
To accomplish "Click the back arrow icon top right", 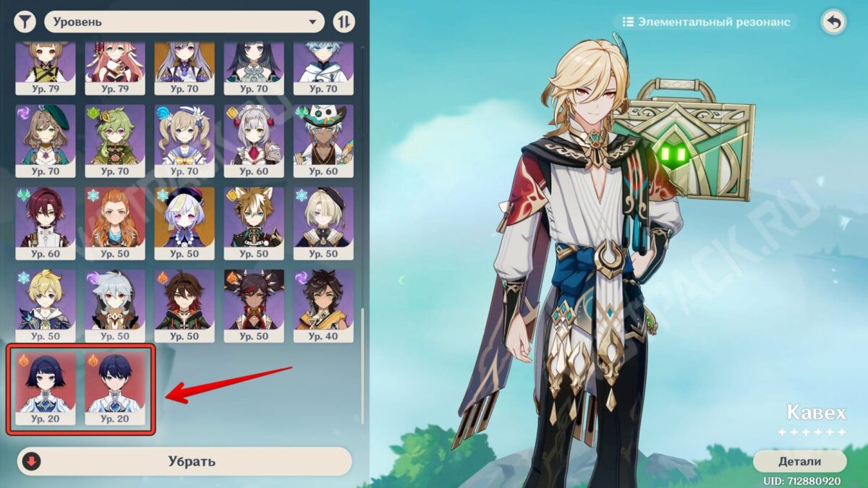I will pyautogui.click(x=833, y=22).
